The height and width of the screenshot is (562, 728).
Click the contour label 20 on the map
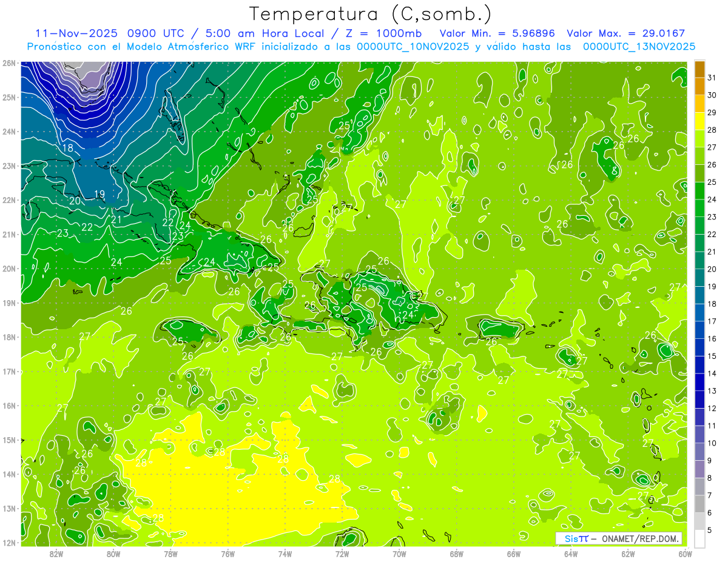pos(75,201)
